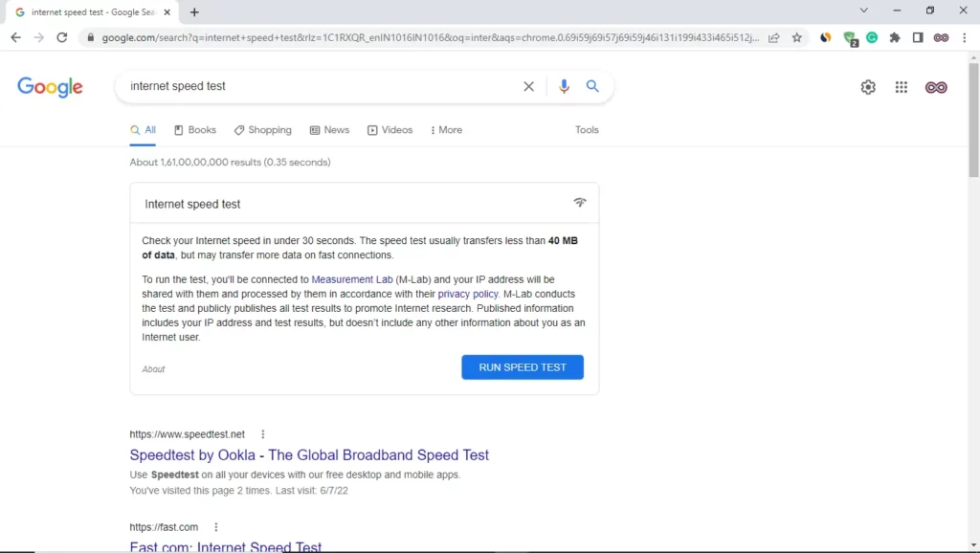Go to Google home via logo

pos(50,87)
